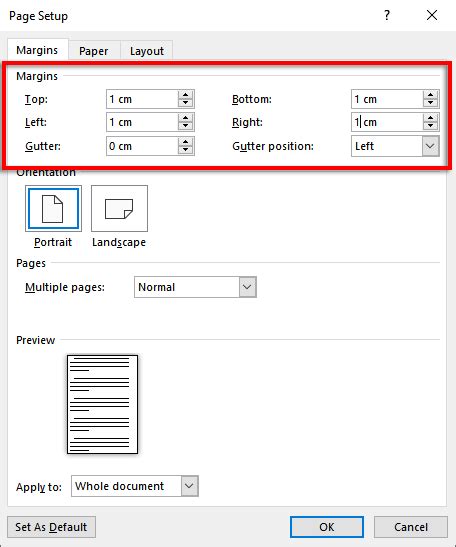Switch to the Paper tab
This screenshot has width=456, height=547.
(94, 51)
